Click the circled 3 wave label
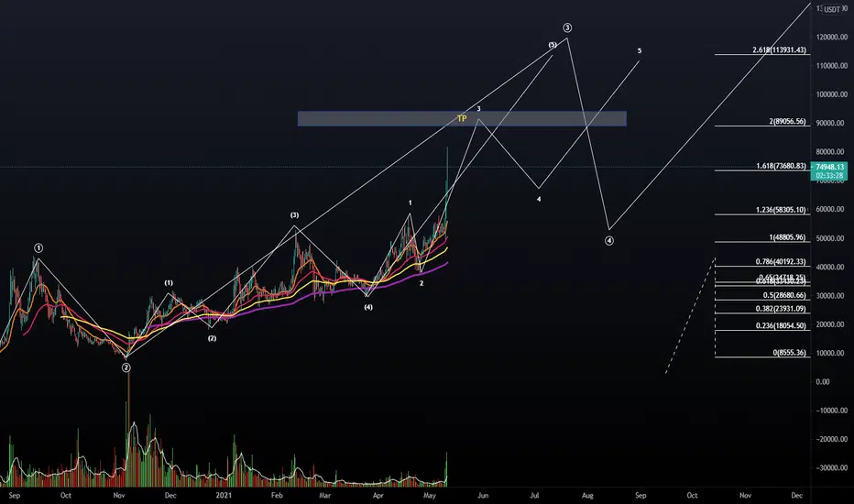 [x=567, y=27]
